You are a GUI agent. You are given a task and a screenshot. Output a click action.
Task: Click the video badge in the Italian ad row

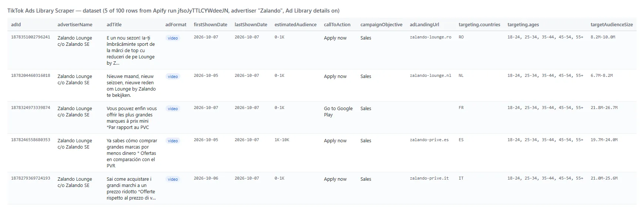tap(173, 179)
